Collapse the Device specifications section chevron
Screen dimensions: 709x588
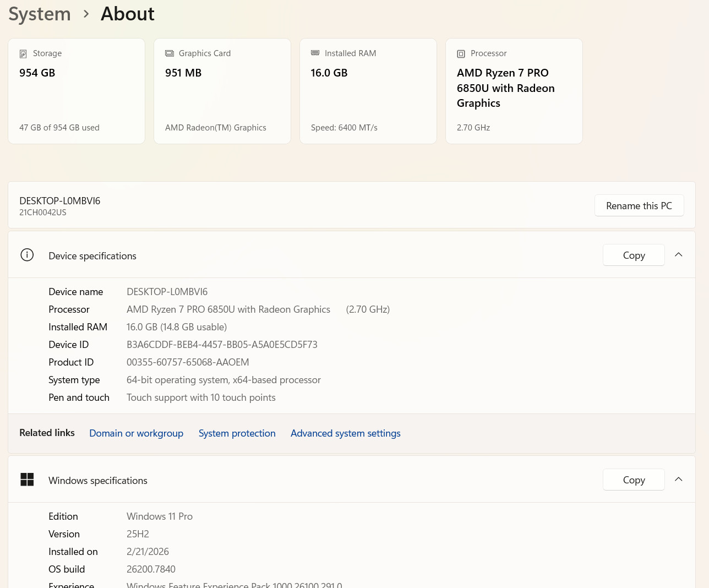pos(679,255)
